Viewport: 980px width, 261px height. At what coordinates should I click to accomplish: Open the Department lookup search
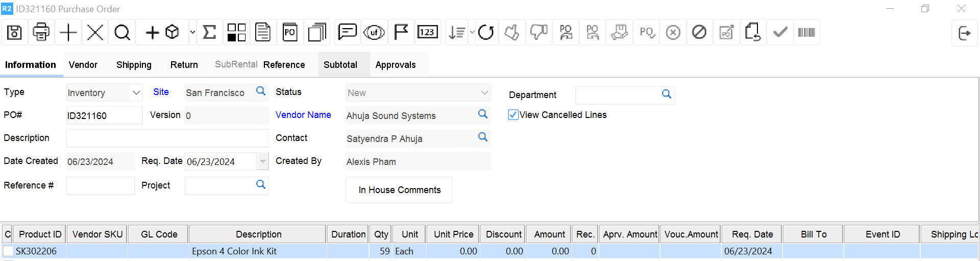(666, 94)
